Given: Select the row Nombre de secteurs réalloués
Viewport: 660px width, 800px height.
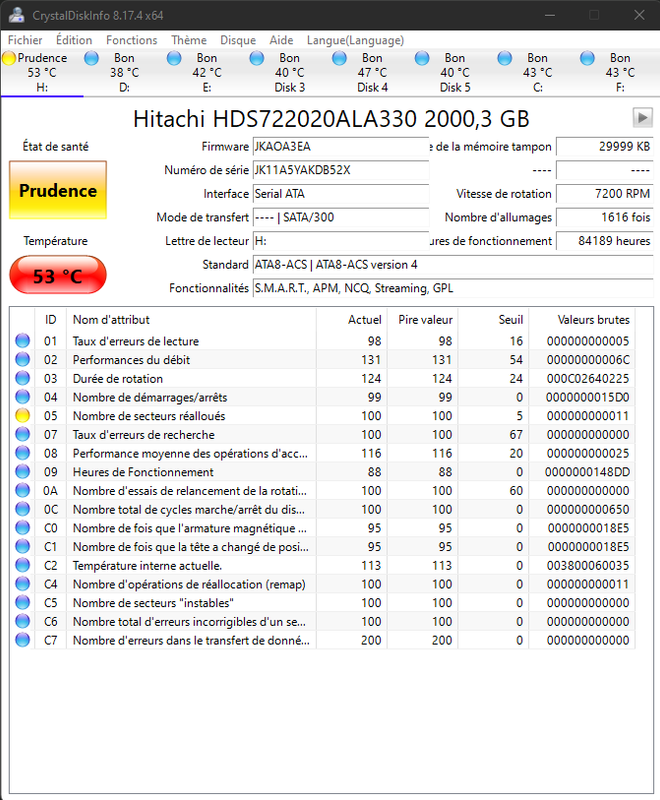Looking at the screenshot, I should (322, 416).
